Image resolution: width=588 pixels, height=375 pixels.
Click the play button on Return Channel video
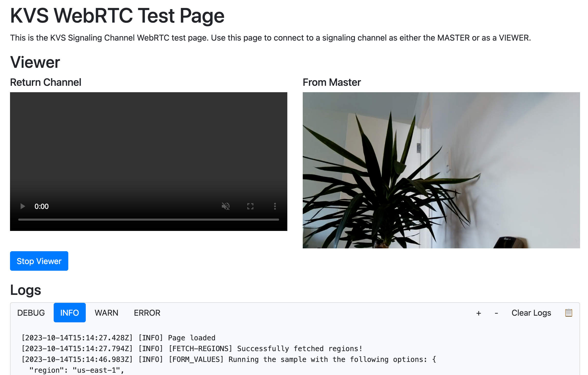pyautogui.click(x=23, y=206)
